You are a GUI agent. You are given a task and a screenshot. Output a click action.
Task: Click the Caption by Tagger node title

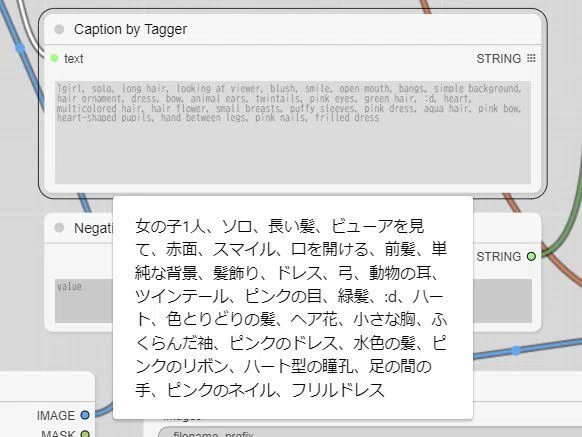point(130,29)
